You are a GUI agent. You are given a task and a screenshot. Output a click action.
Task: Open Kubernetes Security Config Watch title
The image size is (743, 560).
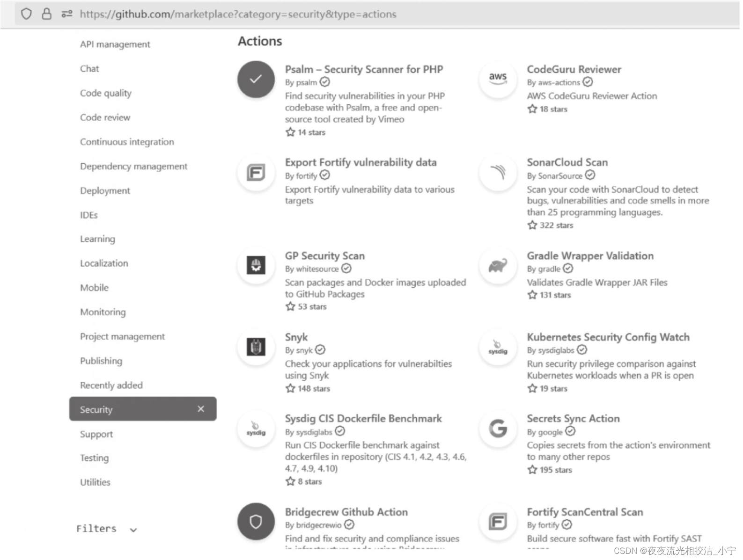tap(608, 337)
